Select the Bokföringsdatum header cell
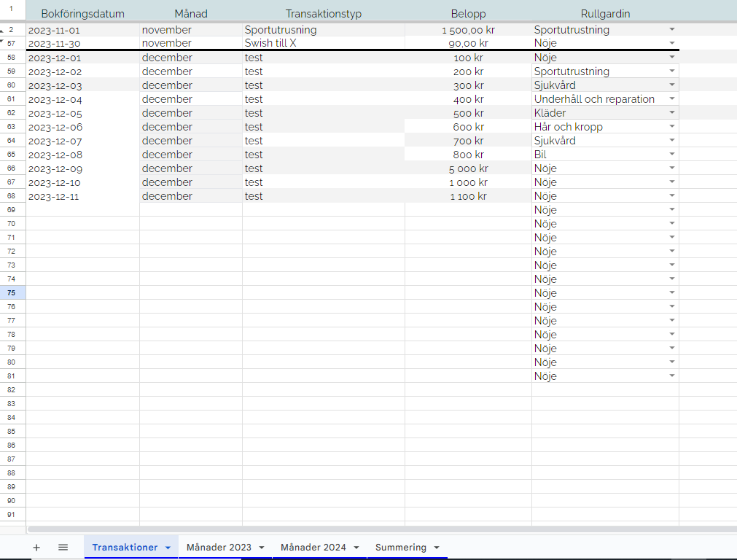Image resolution: width=737 pixels, height=560 pixels. point(82,14)
